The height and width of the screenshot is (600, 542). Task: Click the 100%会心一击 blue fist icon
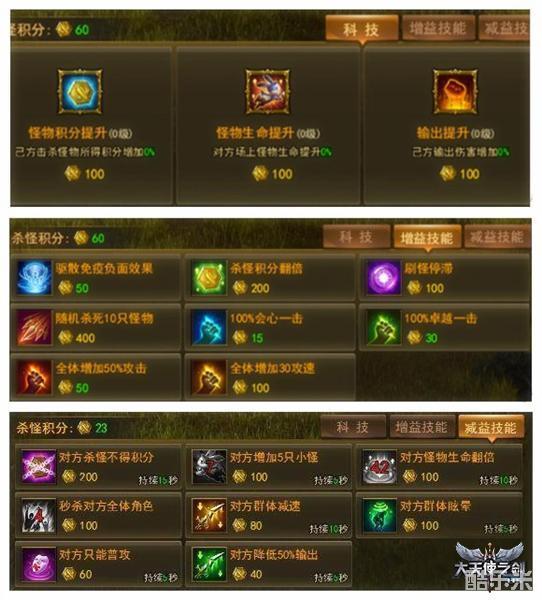(209, 328)
